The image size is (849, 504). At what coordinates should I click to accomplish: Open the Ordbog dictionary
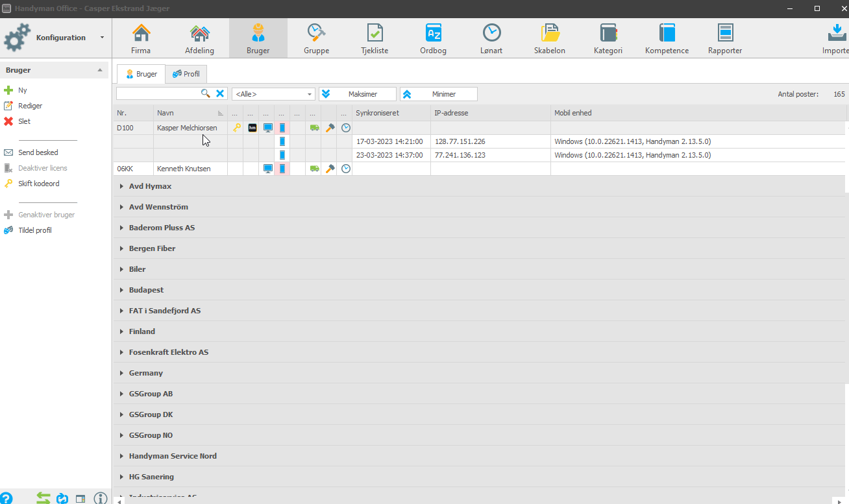coord(433,38)
